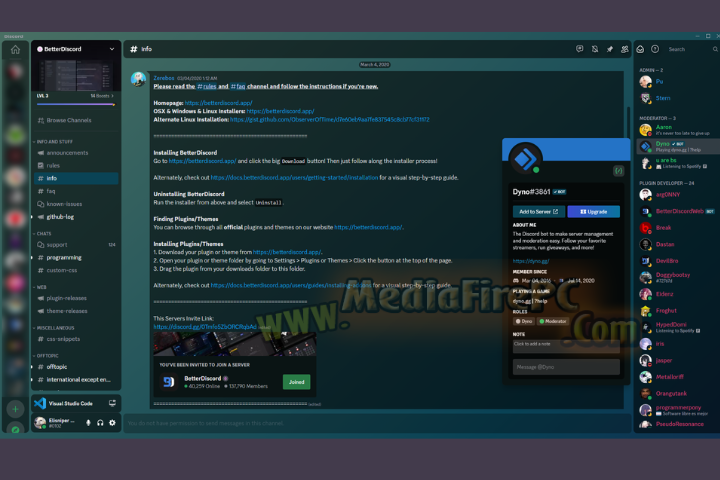The image size is (720, 480).
Task: Open the custom-css channel
Action: tap(76, 271)
